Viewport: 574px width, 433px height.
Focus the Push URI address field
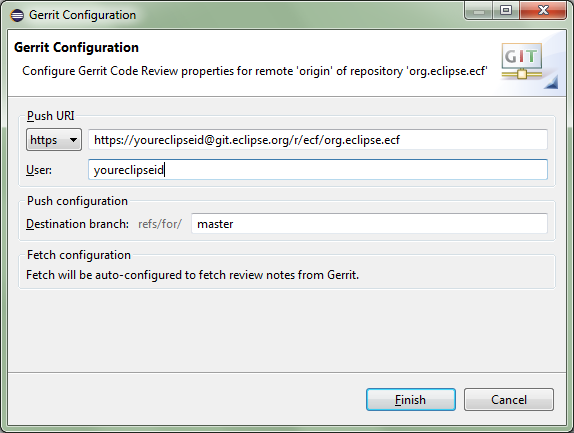(318, 139)
